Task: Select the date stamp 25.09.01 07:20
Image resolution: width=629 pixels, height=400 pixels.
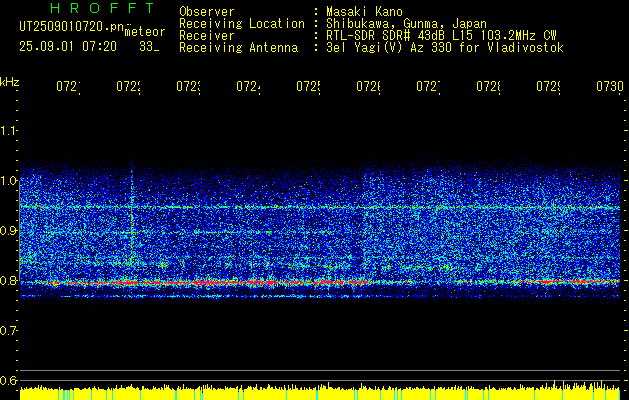Action: pos(68,47)
